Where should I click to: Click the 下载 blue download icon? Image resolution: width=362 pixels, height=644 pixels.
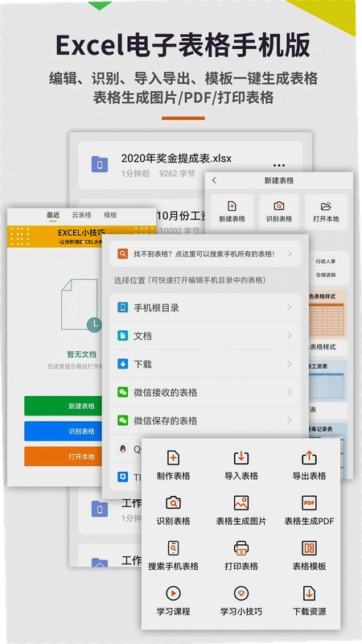[122, 364]
